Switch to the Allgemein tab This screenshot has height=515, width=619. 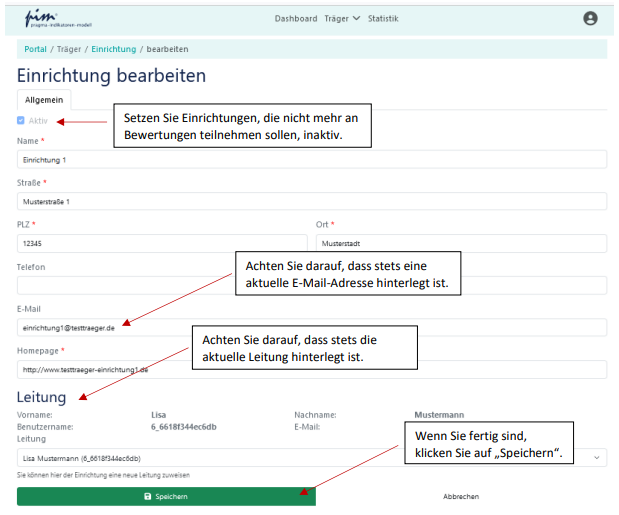(x=44, y=100)
